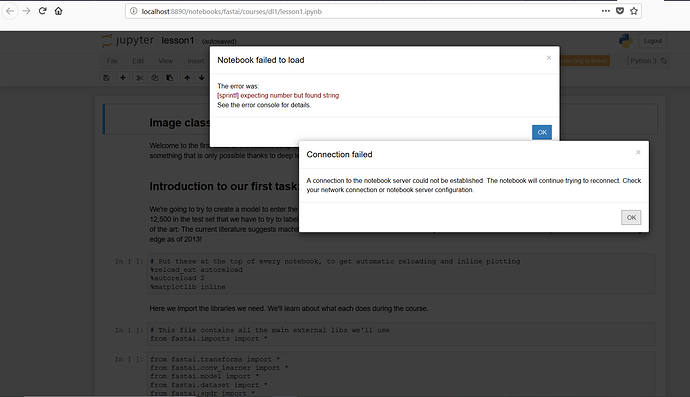Screen dimensions: 690x397
Task: Click the Logout button
Action: pyautogui.click(x=653, y=41)
